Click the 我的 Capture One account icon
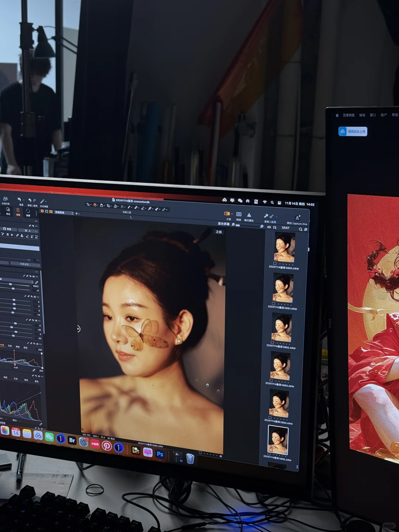Screen dimensions: 399x532 [297, 218]
